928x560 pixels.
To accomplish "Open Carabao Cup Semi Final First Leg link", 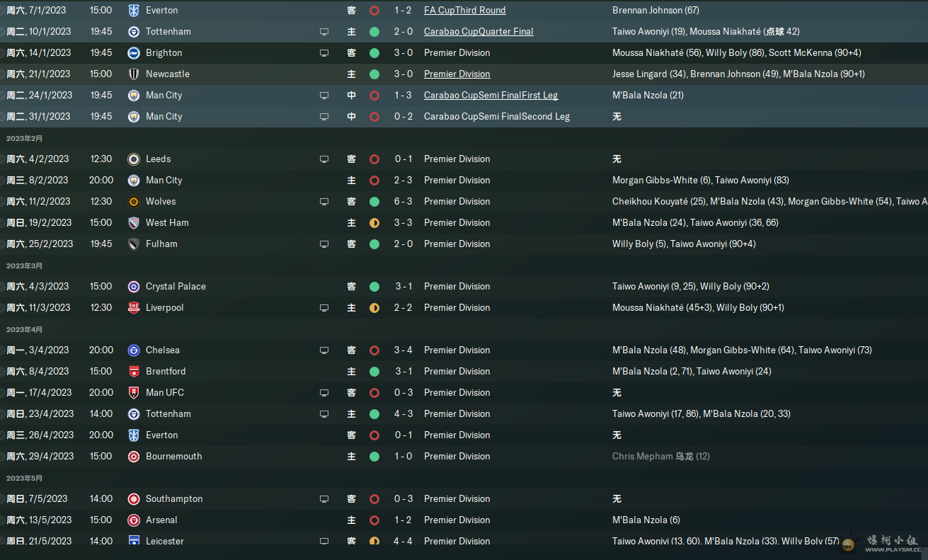I will 491,96.
